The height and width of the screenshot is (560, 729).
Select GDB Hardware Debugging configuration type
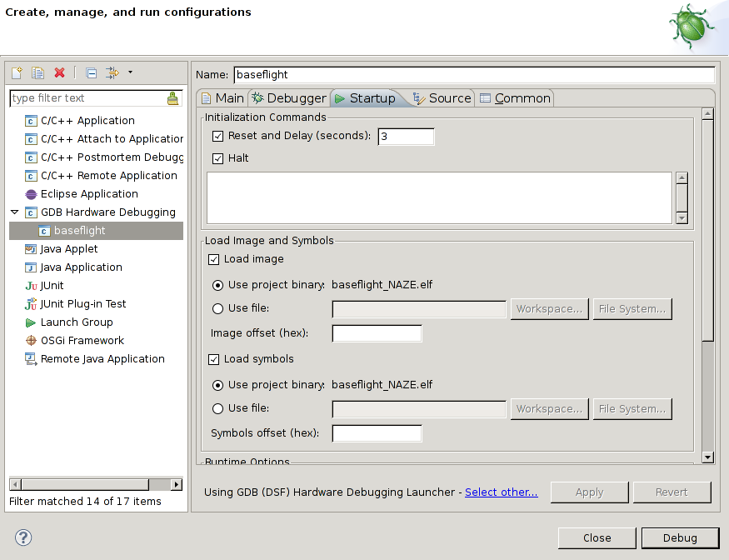click(108, 212)
